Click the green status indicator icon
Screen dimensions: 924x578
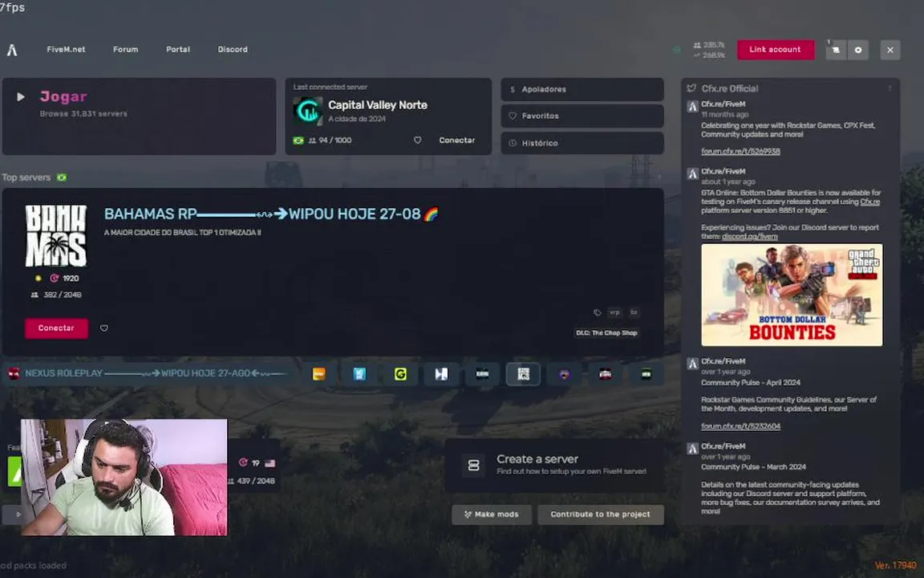pyautogui.click(x=676, y=50)
